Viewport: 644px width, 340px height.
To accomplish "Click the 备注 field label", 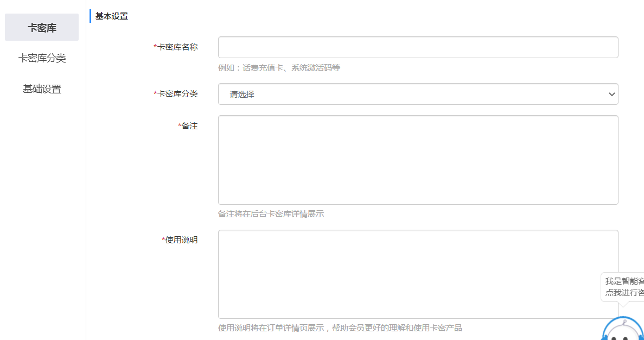I will point(189,126).
